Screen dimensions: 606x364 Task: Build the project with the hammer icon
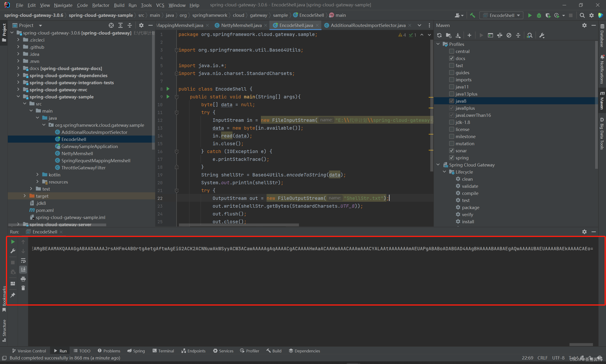(472, 15)
